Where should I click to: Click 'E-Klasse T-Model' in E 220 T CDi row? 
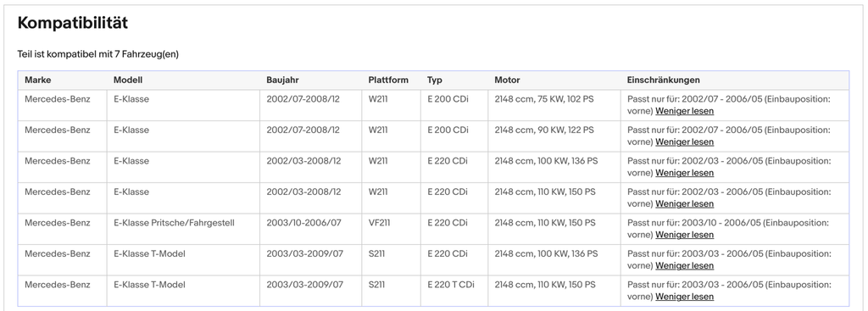(x=149, y=285)
